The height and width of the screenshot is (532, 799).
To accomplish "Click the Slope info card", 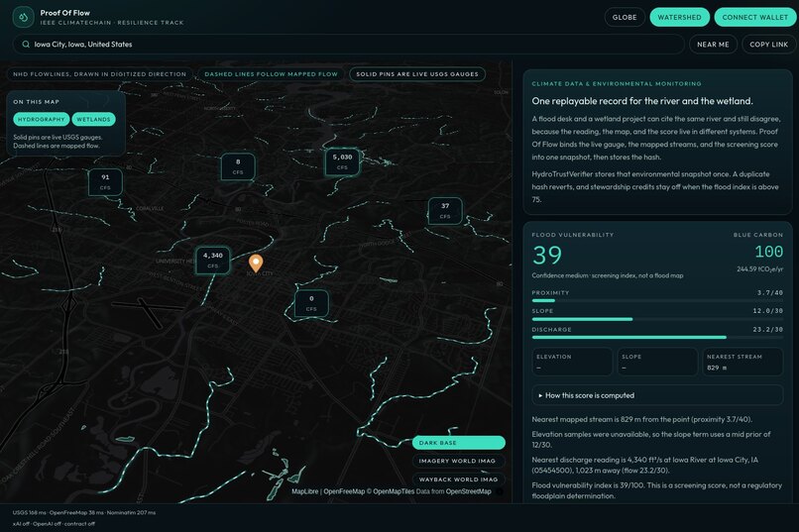I will point(657,362).
